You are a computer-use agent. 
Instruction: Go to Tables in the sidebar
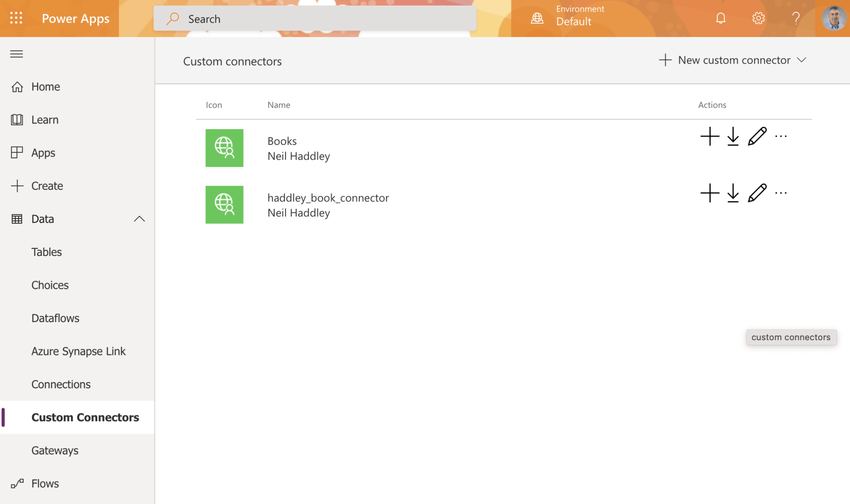(x=47, y=252)
